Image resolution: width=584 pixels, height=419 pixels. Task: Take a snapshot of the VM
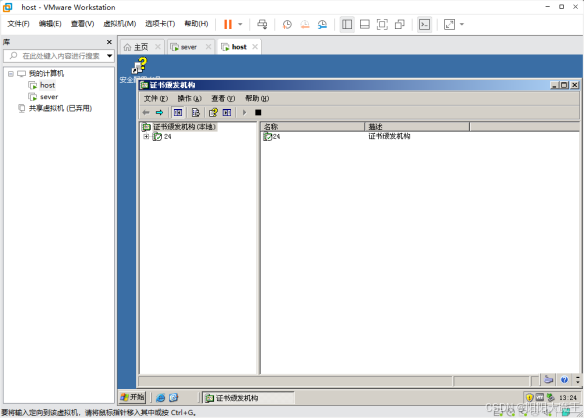click(x=287, y=25)
